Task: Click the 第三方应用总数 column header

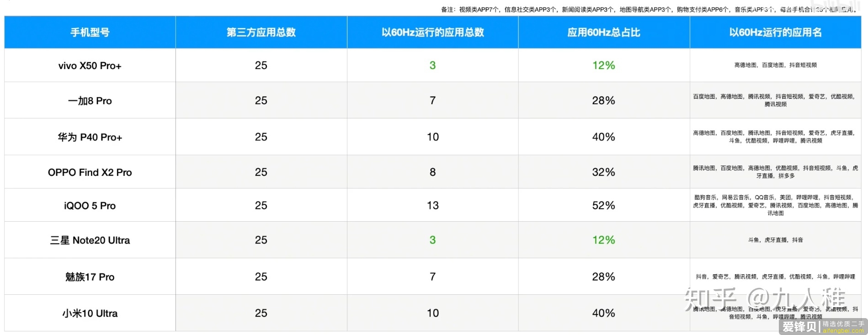Action: point(261,32)
